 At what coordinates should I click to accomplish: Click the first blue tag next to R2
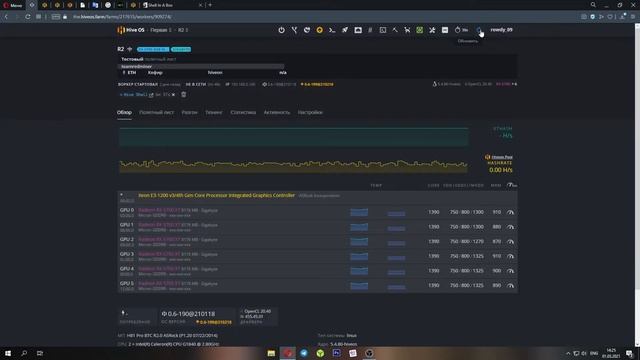[153, 49]
